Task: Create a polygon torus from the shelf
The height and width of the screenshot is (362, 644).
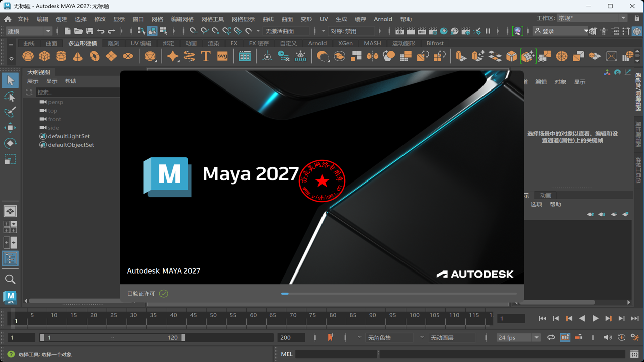Action: [95, 56]
